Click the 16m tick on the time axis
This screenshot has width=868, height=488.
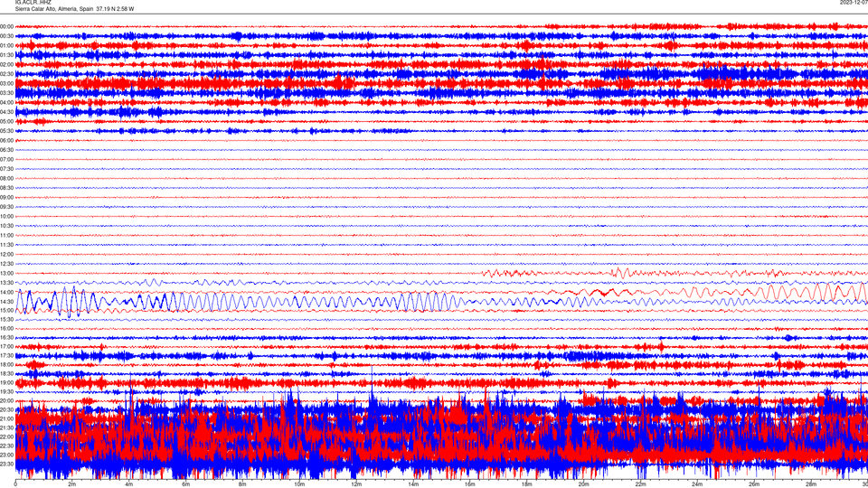point(470,484)
